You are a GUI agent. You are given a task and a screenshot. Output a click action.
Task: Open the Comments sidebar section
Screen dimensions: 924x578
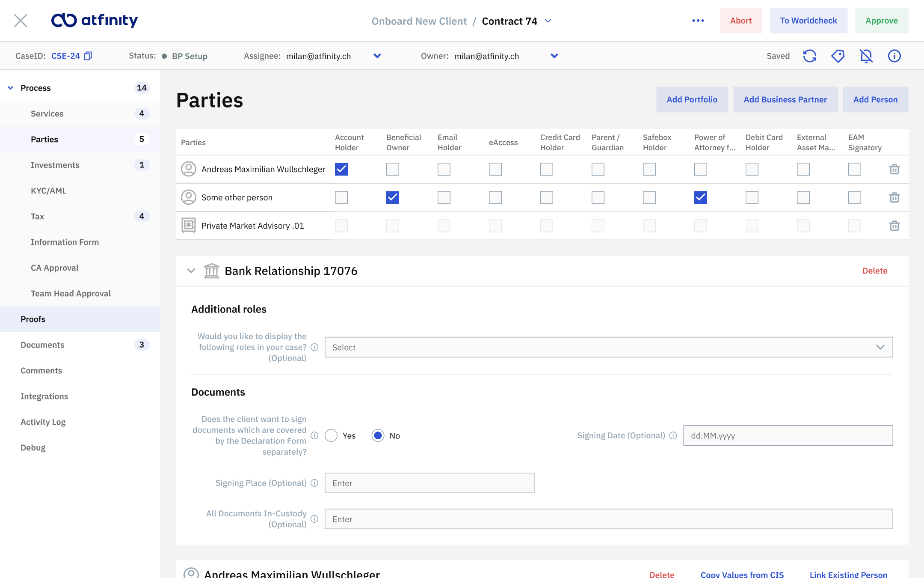[x=80, y=370]
